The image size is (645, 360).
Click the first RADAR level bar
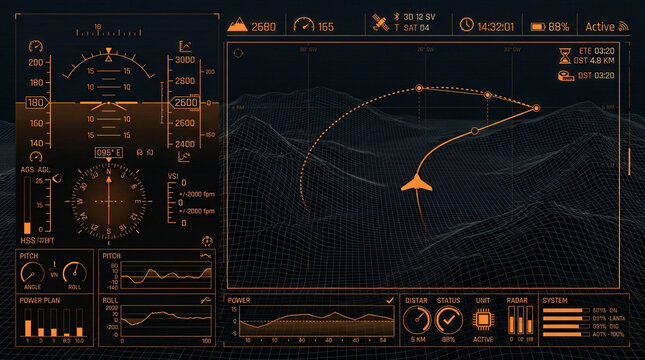click(x=511, y=320)
